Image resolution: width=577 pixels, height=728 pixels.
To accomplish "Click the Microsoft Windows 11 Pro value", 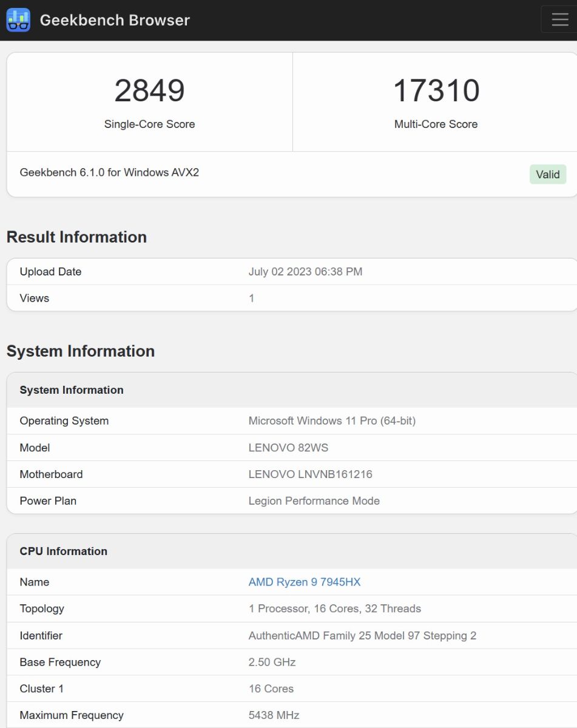I will tap(332, 420).
